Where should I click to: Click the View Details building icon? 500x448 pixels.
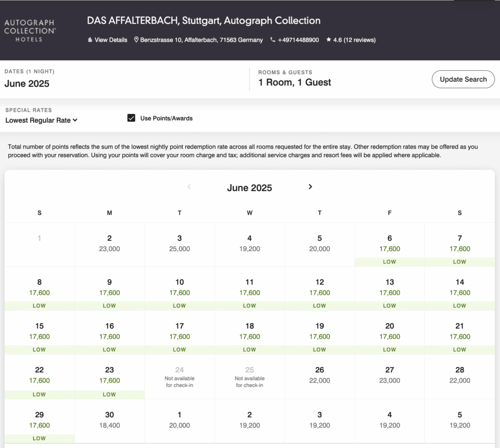tap(90, 40)
